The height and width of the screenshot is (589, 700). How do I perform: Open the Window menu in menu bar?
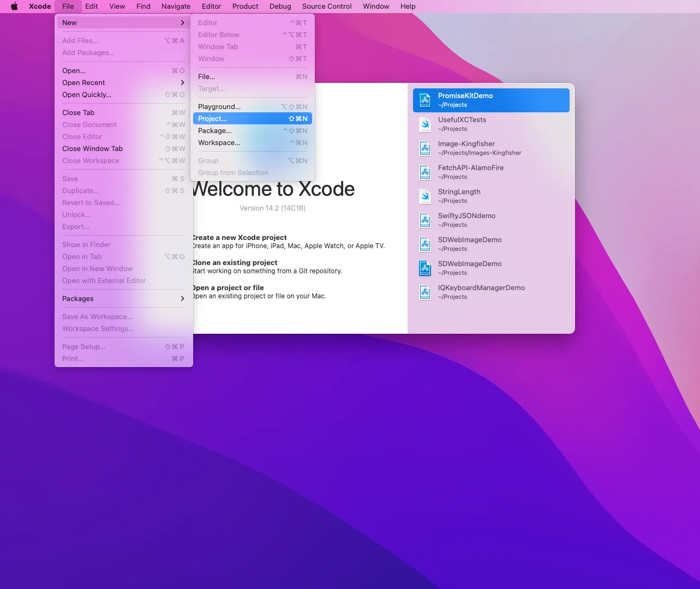point(376,7)
